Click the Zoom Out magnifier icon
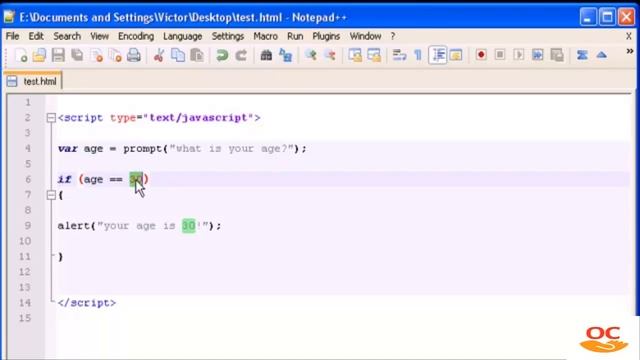 click(329, 55)
